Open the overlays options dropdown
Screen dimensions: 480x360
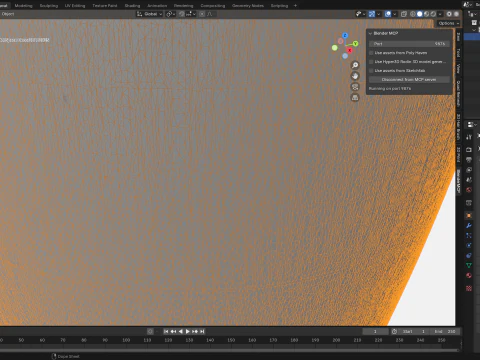395,14
